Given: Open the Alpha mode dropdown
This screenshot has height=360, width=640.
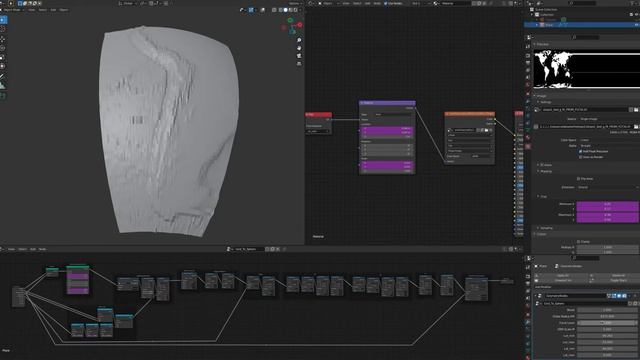Looking at the screenshot, I should tap(609, 146).
